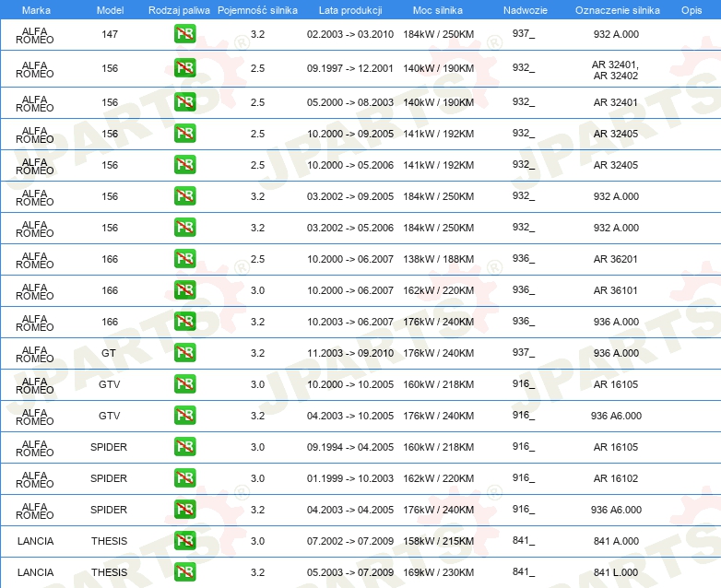Click fuel icon in SPIDER 09.1994 row
The width and height of the screenshot is (721, 588).
tap(184, 446)
